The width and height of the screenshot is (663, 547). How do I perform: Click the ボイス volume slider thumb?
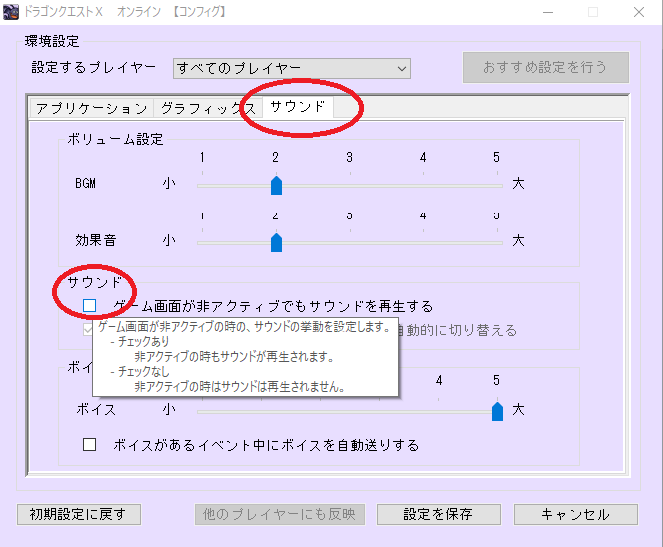pos(497,411)
